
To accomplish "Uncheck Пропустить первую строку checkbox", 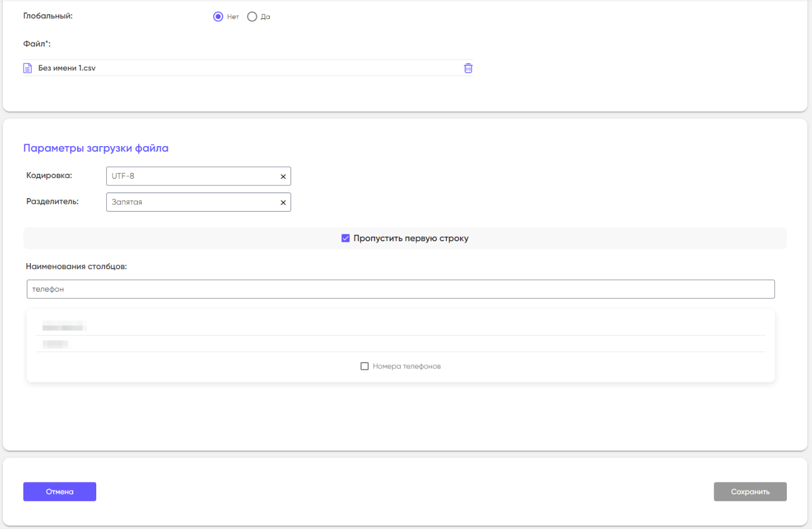I will (345, 238).
